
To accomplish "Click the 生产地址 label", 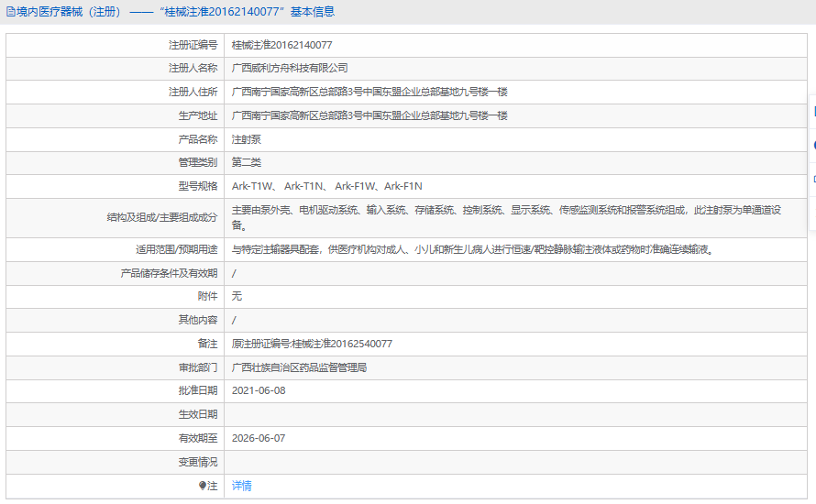I will (198, 115).
